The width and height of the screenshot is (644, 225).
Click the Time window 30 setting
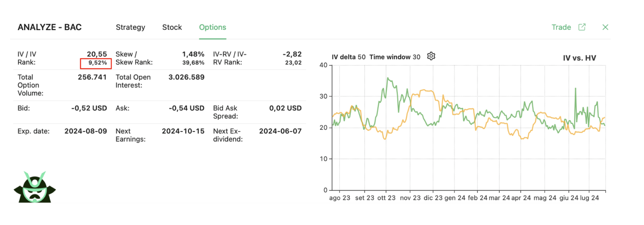395,57
